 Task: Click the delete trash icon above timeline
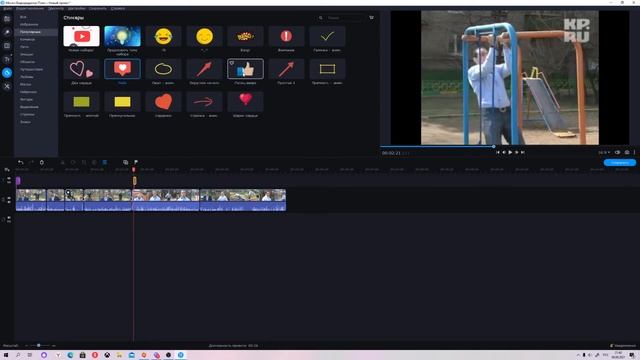tap(42, 162)
